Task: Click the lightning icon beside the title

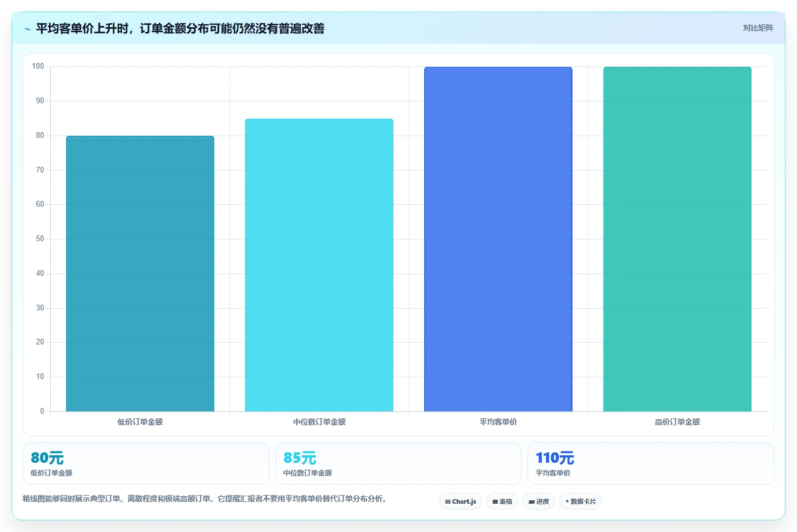Action: point(27,29)
